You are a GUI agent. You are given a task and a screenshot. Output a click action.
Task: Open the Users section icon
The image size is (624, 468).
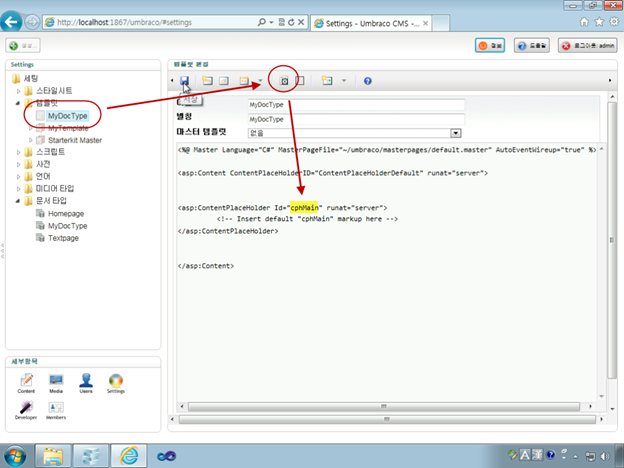click(x=86, y=384)
